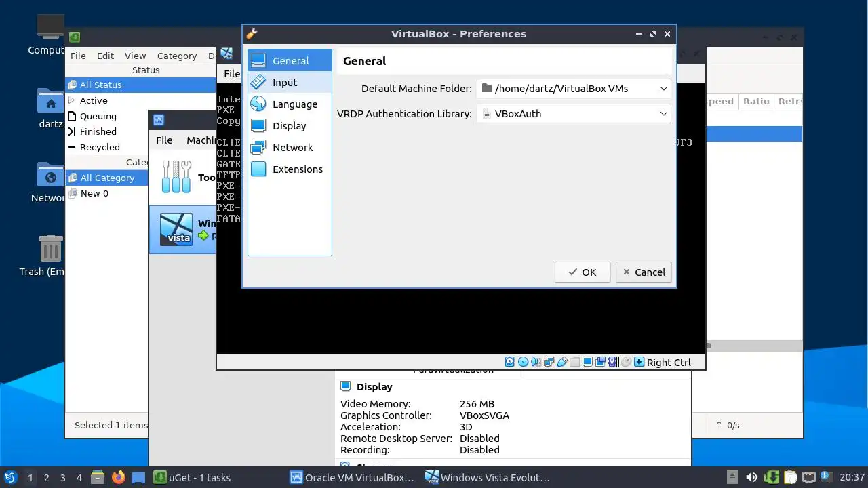Open Trash desktop icon
This screenshot has width=868, height=488.
[x=50, y=256]
